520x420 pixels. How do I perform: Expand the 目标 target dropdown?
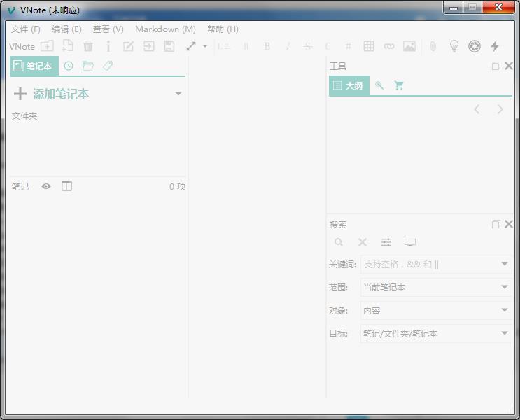(x=435, y=334)
